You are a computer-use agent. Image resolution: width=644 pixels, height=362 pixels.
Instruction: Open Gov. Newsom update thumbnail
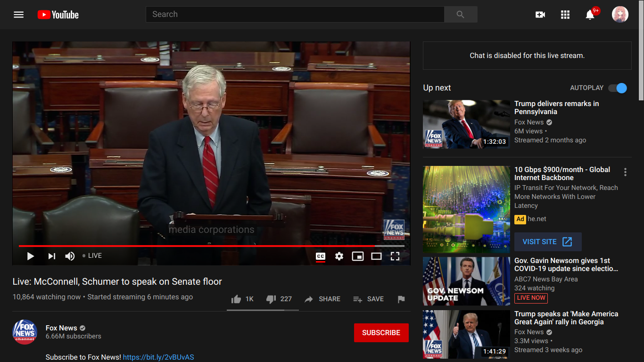pos(466,281)
